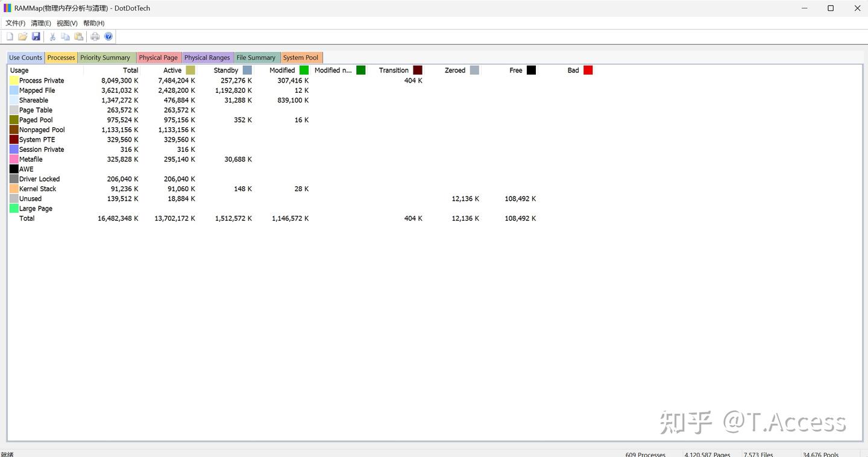Switch to the File Summary tab
Image resolution: width=868 pixels, height=457 pixels.
(256, 58)
